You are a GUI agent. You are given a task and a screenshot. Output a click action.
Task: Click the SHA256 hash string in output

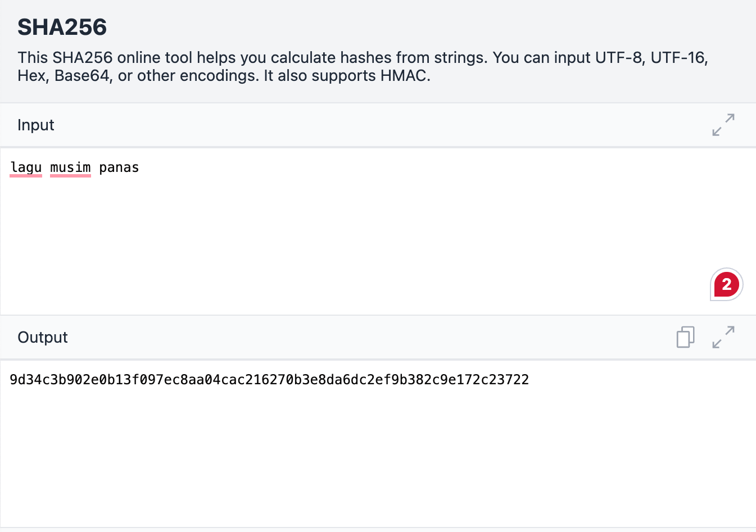[269, 380]
